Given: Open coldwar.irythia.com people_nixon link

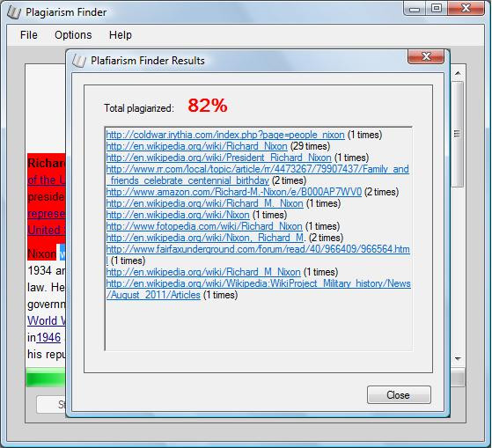Looking at the screenshot, I should [x=225, y=135].
